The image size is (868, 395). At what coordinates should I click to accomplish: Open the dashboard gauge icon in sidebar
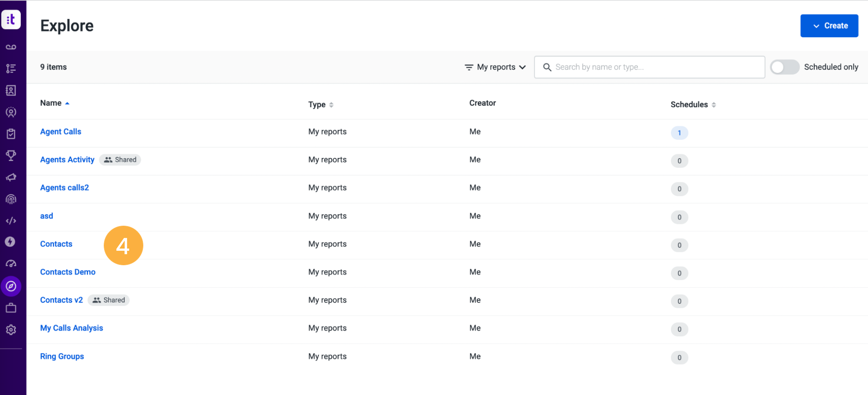point(11,263)
